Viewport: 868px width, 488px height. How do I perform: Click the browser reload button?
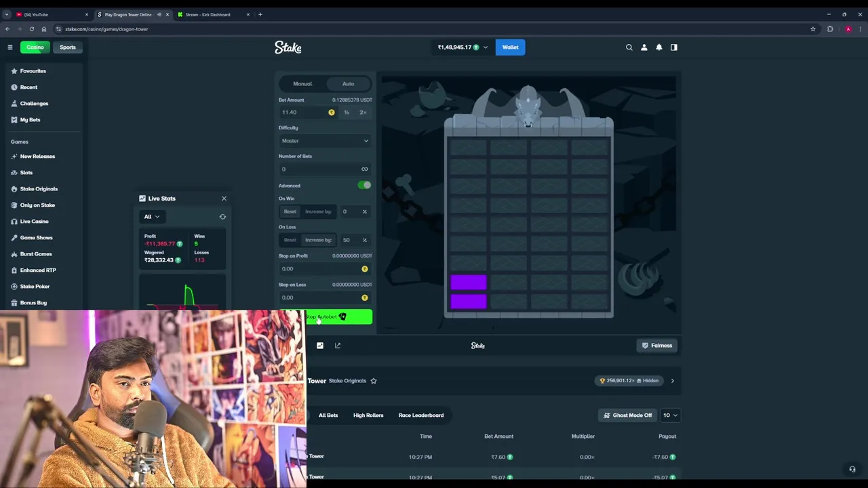[x=31, y=29]
